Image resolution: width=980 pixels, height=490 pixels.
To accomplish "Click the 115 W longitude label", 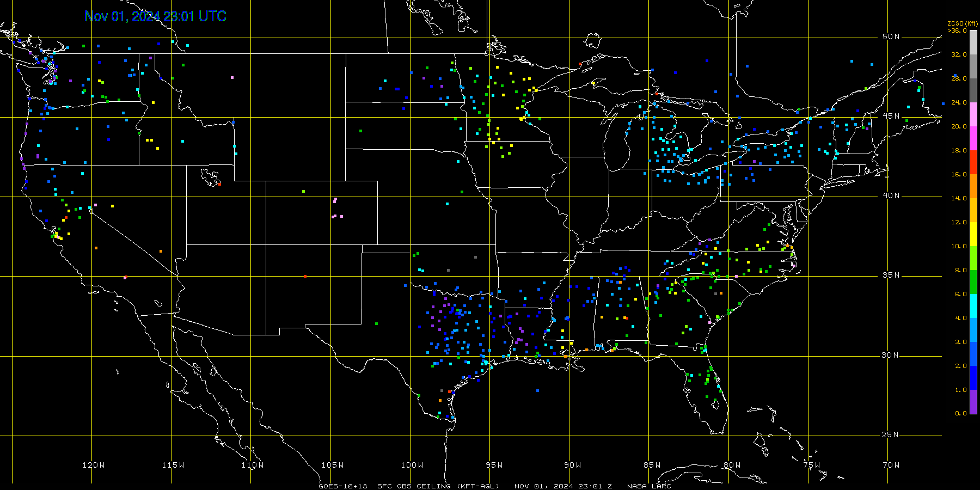I will pos(173,465).
